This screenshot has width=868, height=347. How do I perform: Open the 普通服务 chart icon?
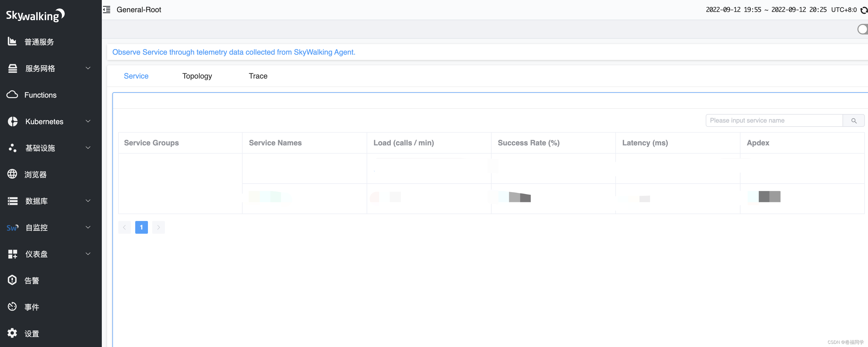click(x=12, y=41)
